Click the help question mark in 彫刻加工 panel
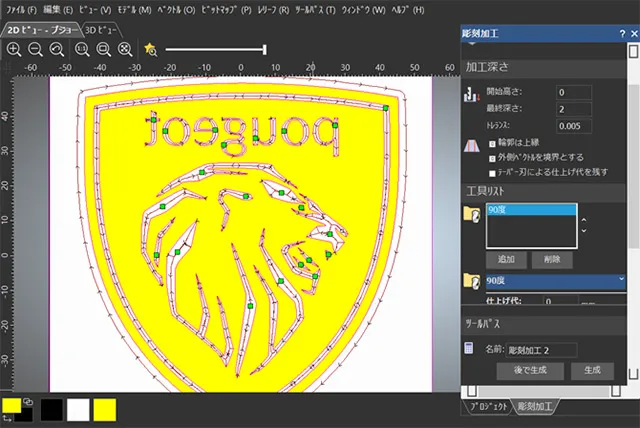Viewport: 640px width, 428px height. [622, 33]
